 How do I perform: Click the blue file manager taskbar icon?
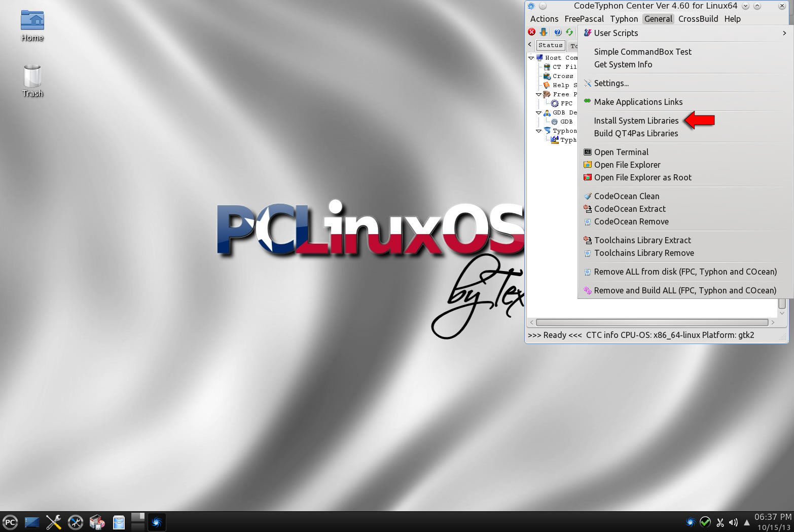click(119, 522)
